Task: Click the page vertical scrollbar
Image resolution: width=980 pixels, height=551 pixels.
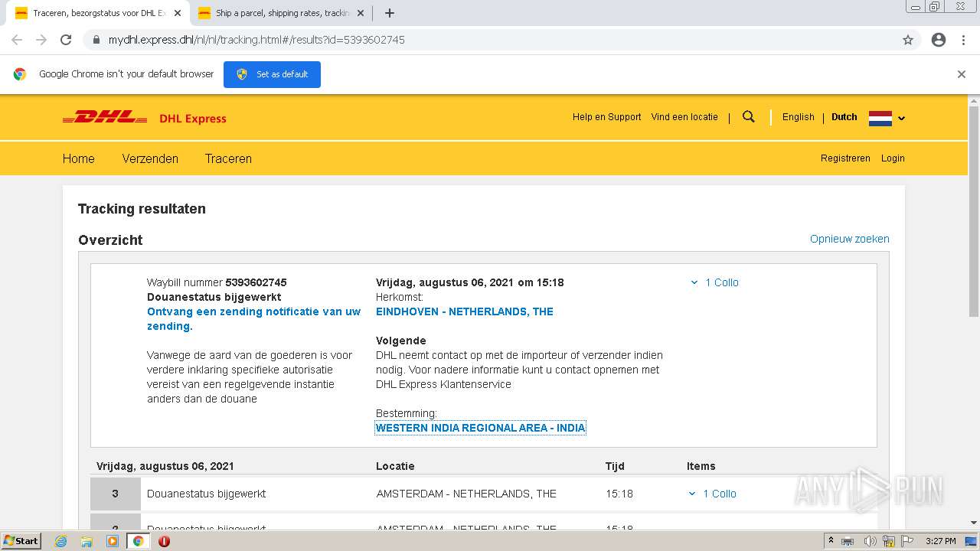Action: tap(973, 211)
